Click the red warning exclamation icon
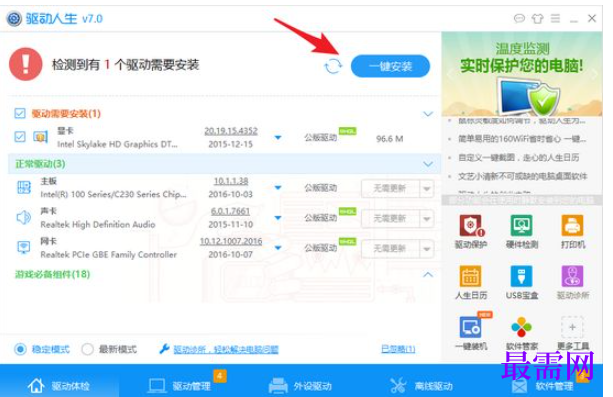Screen dimensions: 613x397 pyautogui.click(x=26, y=64)
